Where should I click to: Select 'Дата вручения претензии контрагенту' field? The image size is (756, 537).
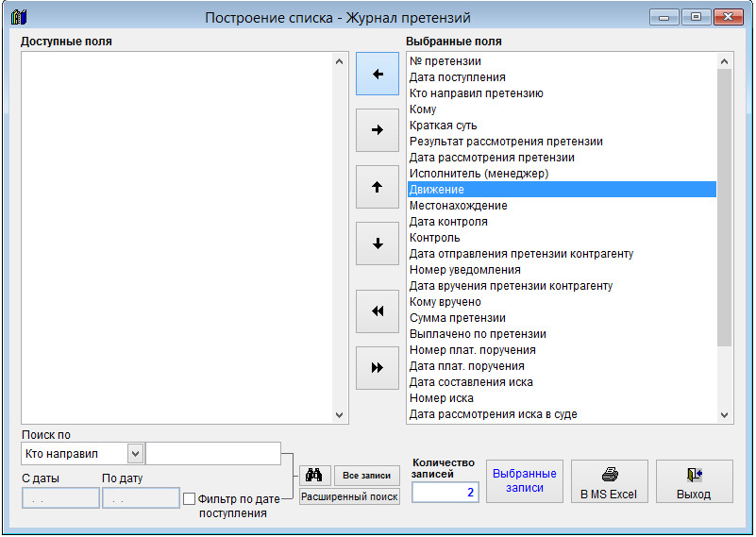[x=562, y=285]
